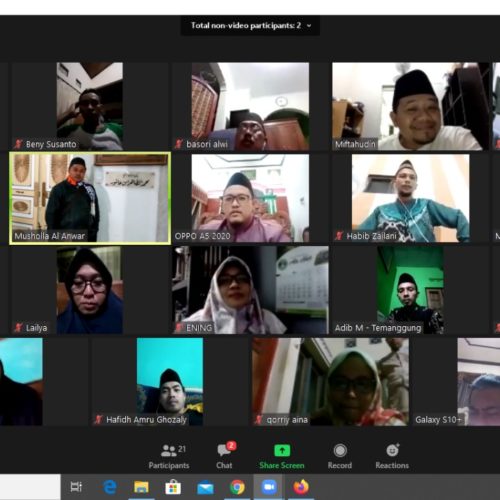
Task: Launch Google Chrome from the taskbar
Action: click(x=237, y=487)
